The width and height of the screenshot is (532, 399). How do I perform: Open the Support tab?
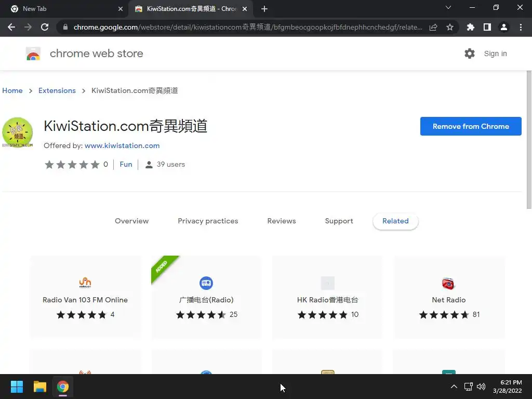tap(339, 221)
